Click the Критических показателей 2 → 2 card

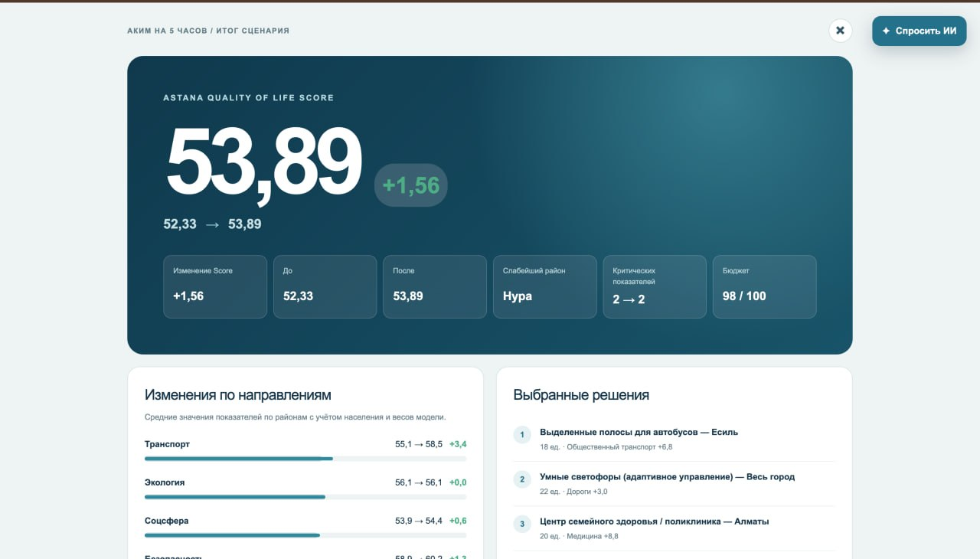click(655, 286)
